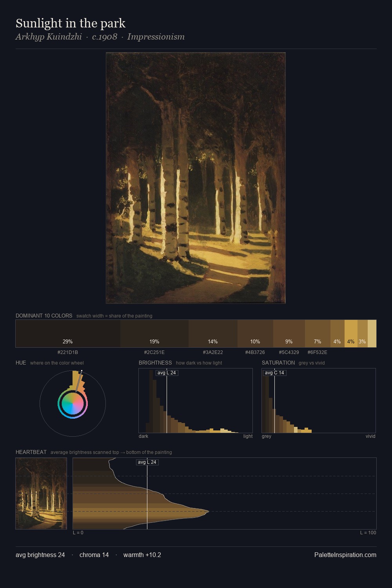392x588 pixels.
Task: Click the brightest peak of the heartbeat curve
Action: pos(208,511)
